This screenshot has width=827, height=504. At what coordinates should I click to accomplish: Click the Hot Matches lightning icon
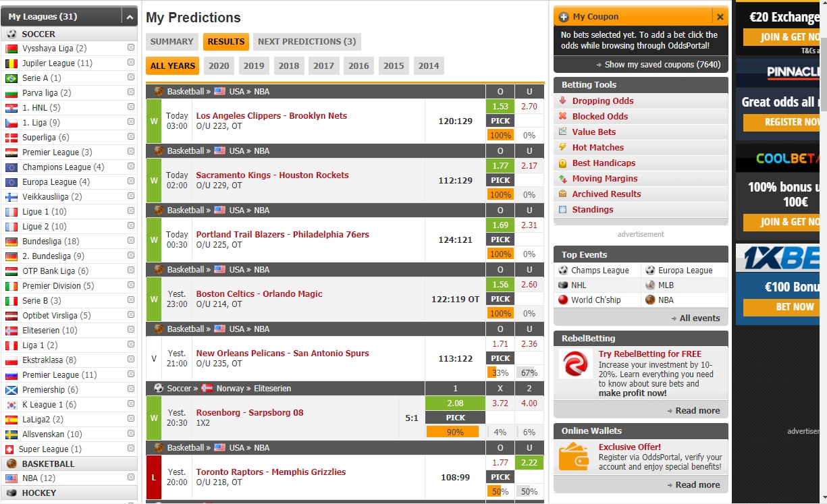[562, 147]
